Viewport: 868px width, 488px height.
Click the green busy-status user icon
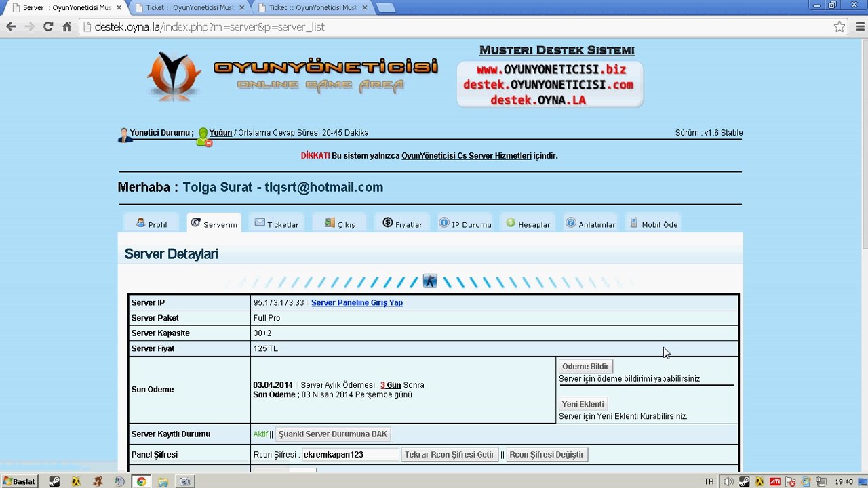coord(203,137)
